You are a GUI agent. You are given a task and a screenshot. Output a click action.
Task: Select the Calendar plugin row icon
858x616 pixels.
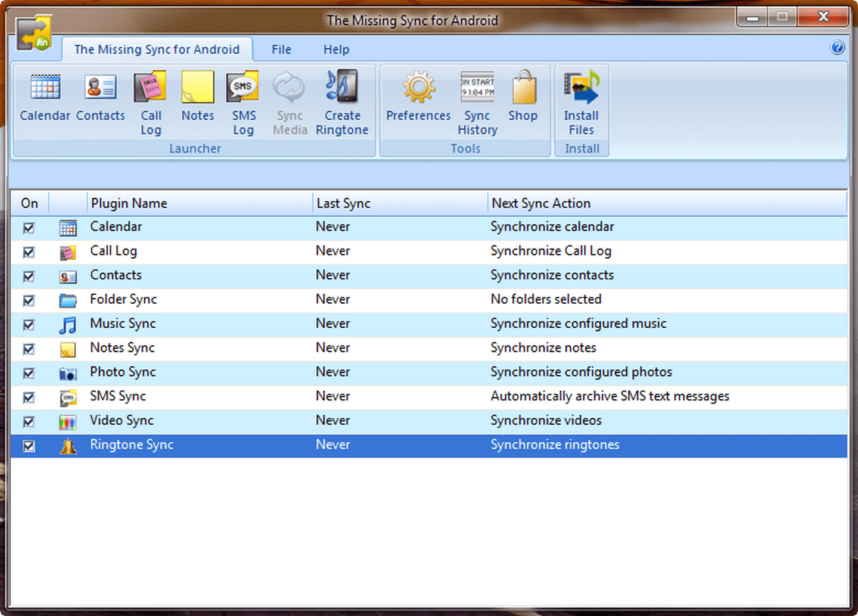pyautogui.click(x=68, y=228)
